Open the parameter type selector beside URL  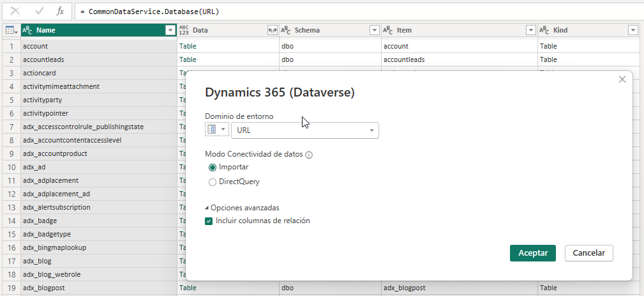point(217,130)
